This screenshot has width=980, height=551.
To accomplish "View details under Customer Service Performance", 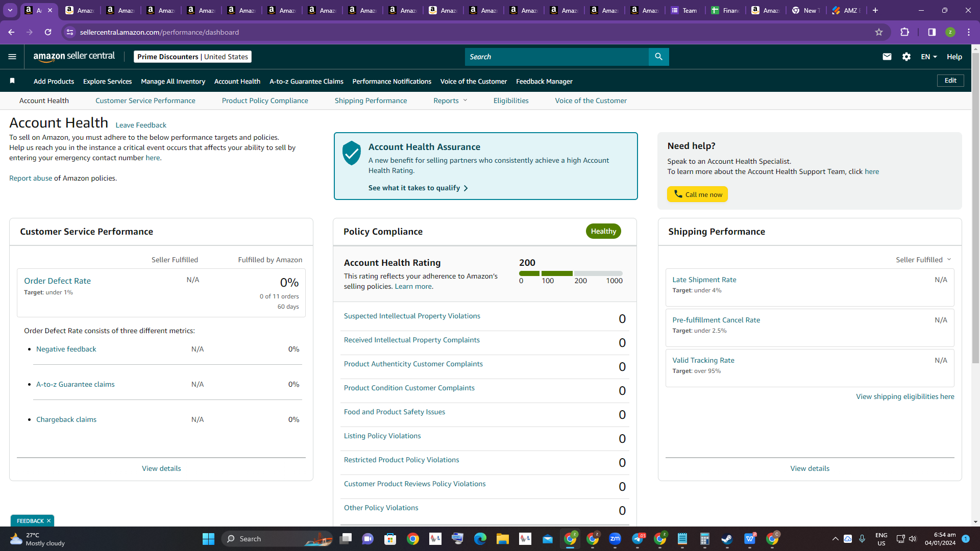I will [x=161, y=468].
